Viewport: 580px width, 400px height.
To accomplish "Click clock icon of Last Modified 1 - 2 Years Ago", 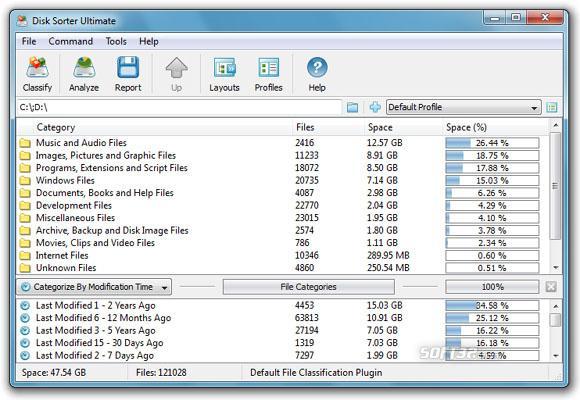I will [x=25, y=306].
